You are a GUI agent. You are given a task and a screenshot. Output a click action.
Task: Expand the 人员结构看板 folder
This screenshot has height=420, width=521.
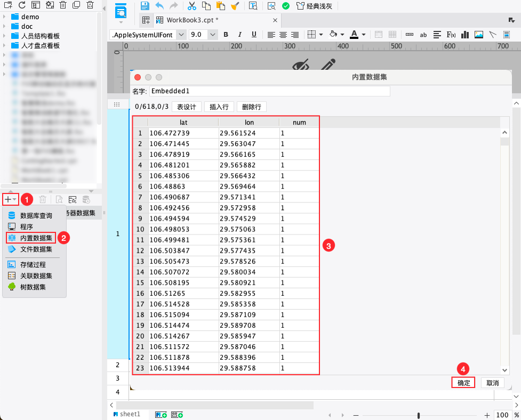tap(4, 36)
